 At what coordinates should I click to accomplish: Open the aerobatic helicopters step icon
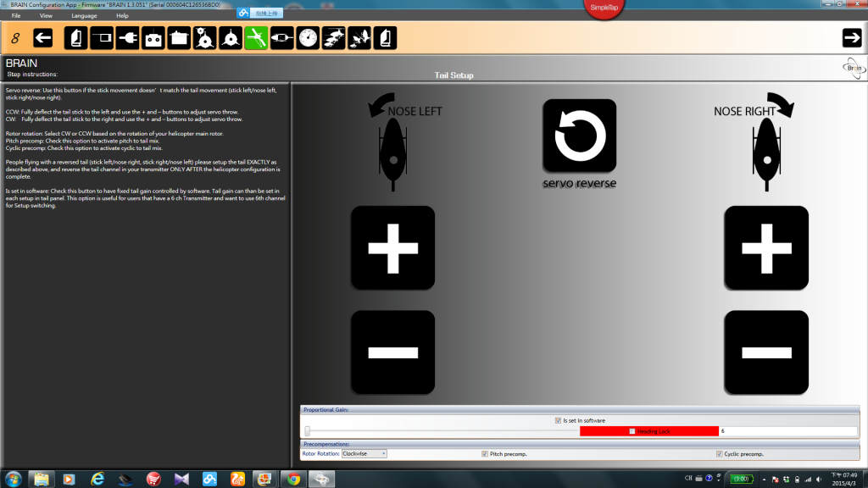pos(359,38)
